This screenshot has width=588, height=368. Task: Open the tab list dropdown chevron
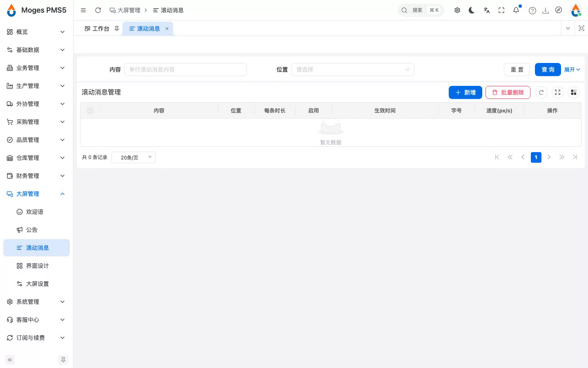point(568,28)
